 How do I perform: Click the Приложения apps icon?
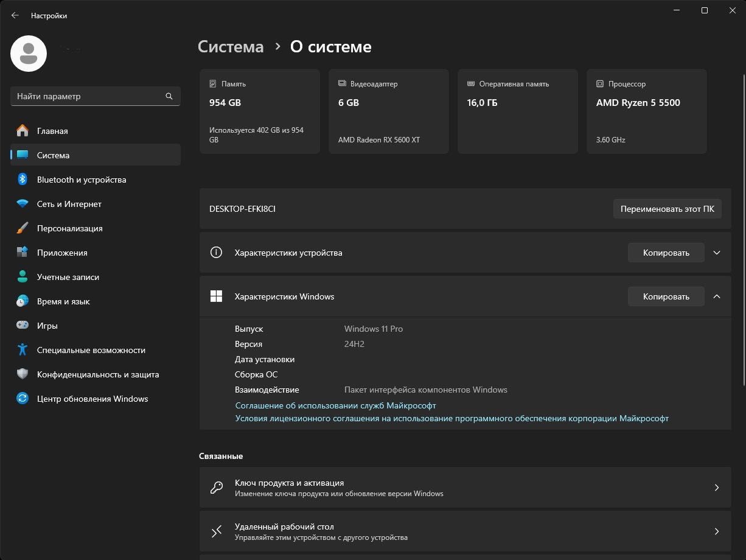pos(23,253)
